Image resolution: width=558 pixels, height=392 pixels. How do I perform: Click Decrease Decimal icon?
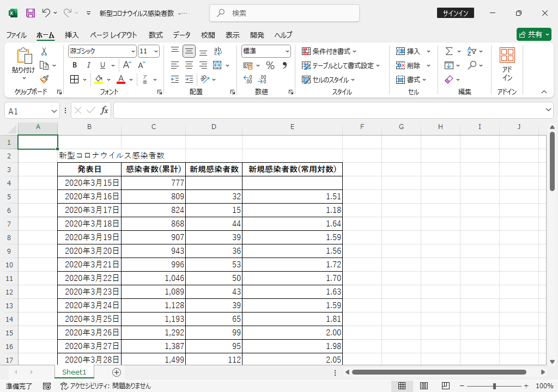coord(262,79)
